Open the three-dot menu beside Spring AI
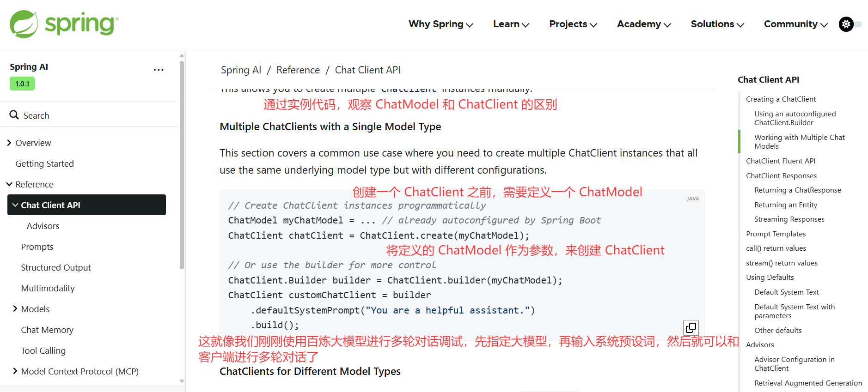 [159, 70]
